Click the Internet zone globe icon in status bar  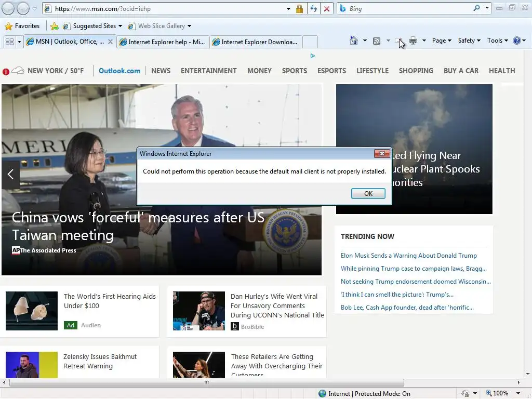(322, 394)
